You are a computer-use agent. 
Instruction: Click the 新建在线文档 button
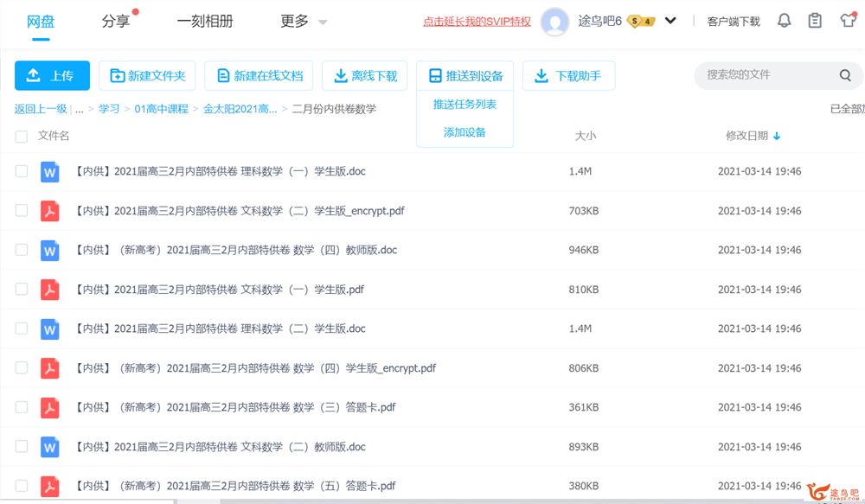[x=259, y=75]
